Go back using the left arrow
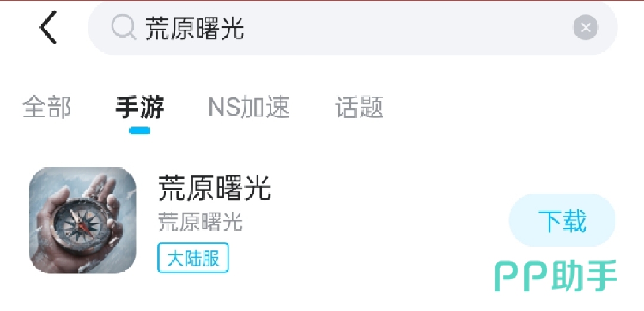The image size is (644, 311). (x=48, y=27)
